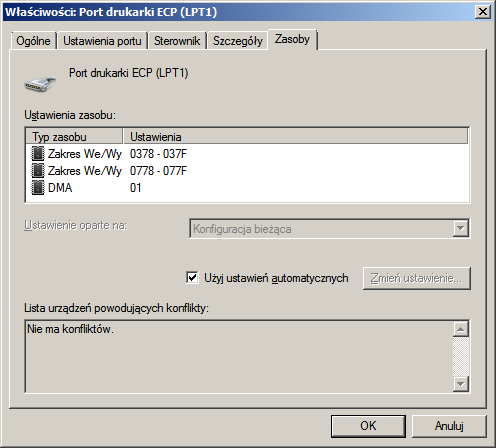This screenshot has height=448, width=496.
Task: Uncheck Użyj ustawień automatycznych checkbox
Action: [192, 278]
